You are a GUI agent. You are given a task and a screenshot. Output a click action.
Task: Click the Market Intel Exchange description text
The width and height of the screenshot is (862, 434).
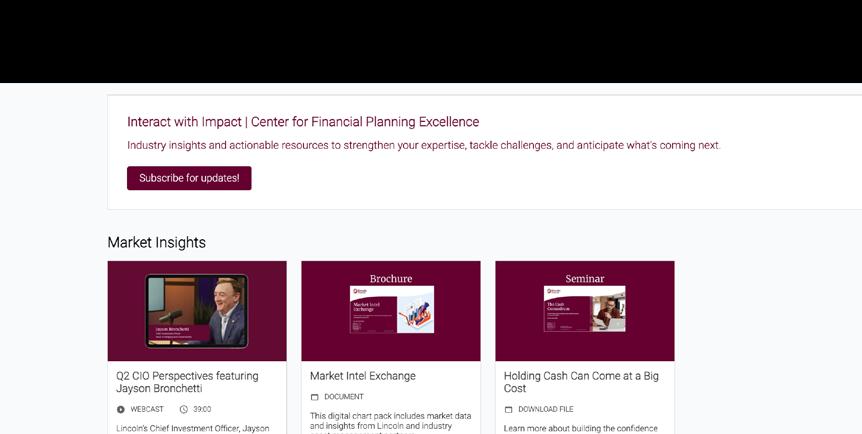[390, 420]
